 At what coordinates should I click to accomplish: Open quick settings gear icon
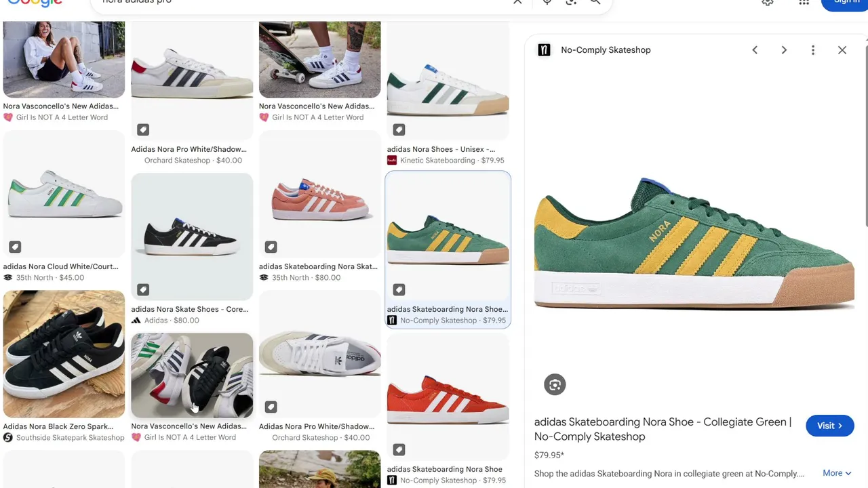click(x=768, y=2)
